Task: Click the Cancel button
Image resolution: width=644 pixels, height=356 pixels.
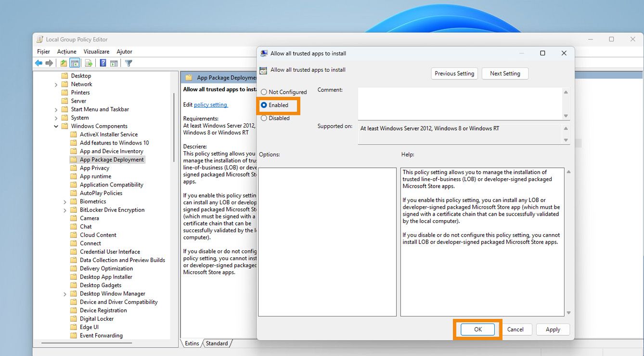Action: (x=515, y=330)
